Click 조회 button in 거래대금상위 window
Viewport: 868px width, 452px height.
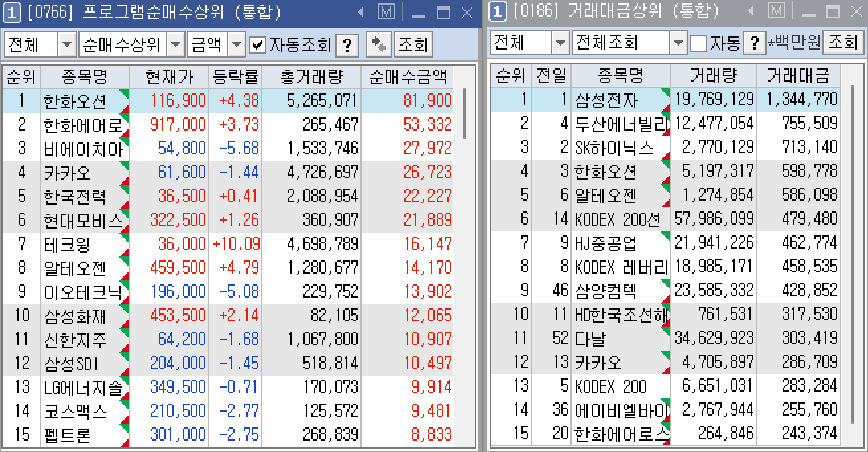click(x=843, y=43)
